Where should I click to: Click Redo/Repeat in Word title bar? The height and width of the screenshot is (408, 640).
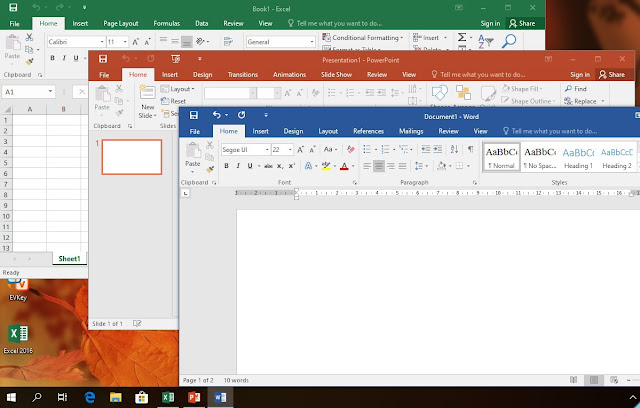[242, 115]
